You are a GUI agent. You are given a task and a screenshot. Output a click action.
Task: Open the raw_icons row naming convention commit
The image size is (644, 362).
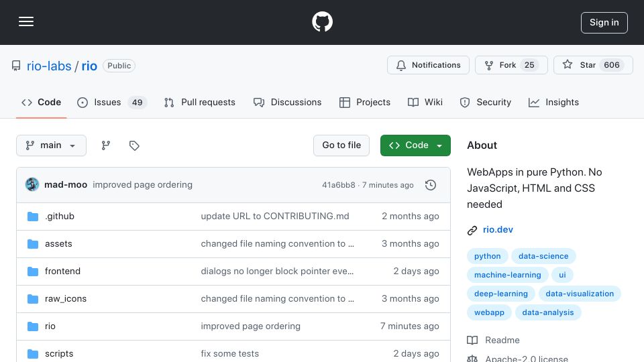pyautogui.click(x=277, y=299)
